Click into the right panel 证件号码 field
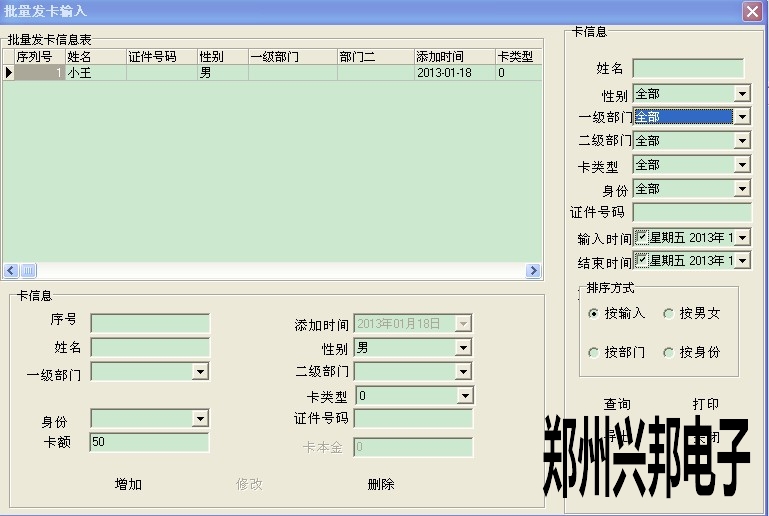The width and height of the screenshot is (769, 516). pyautogui.click(x=692, y=212)
